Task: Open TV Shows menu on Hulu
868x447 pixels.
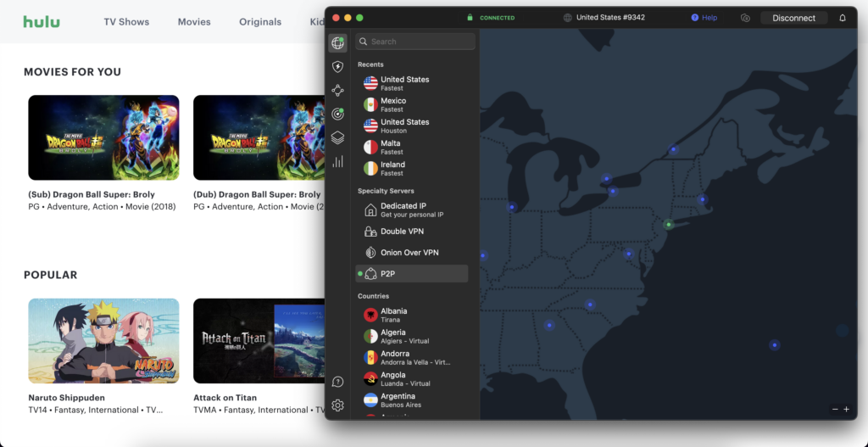Action: (x=126, y=22)
